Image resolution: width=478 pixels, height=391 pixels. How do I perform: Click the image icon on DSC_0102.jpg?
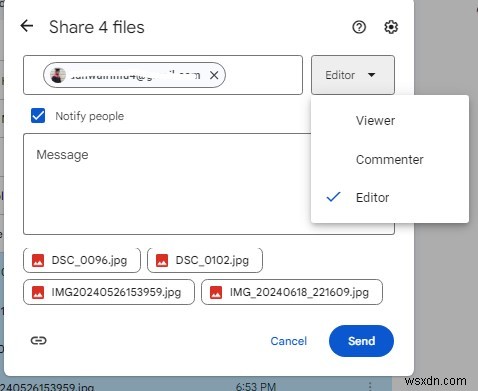[x=162, y=260]
